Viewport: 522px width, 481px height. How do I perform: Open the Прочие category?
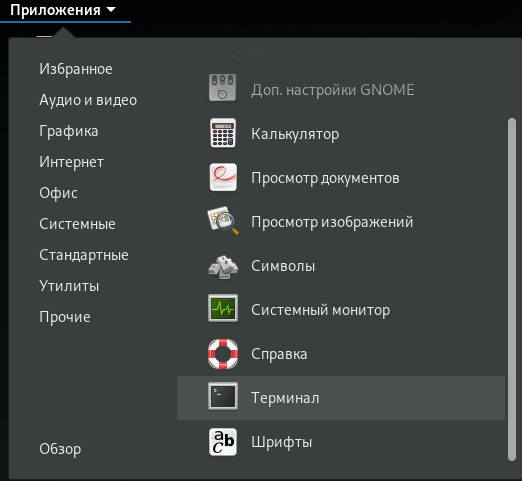pyautogui.click(x=65, y=317)
